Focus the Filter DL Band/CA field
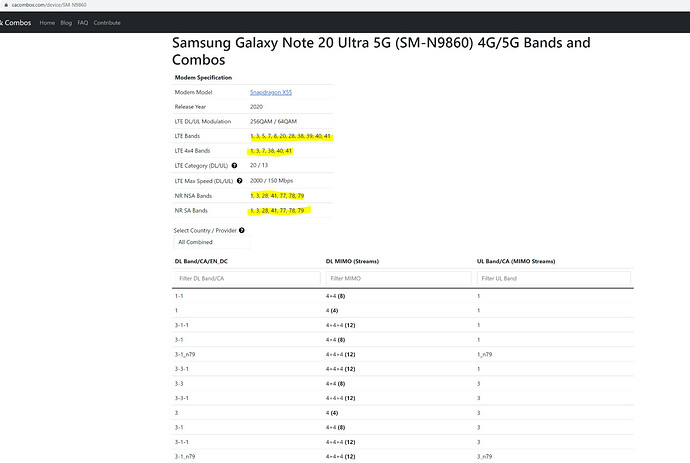This screenshot has width=690, height=463. (x=247, y=278)
